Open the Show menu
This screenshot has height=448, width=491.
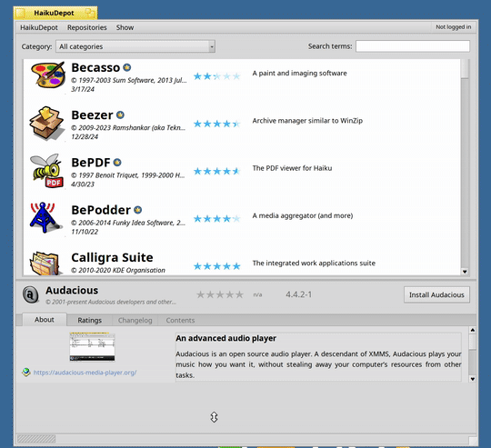(x=125, y=27)
